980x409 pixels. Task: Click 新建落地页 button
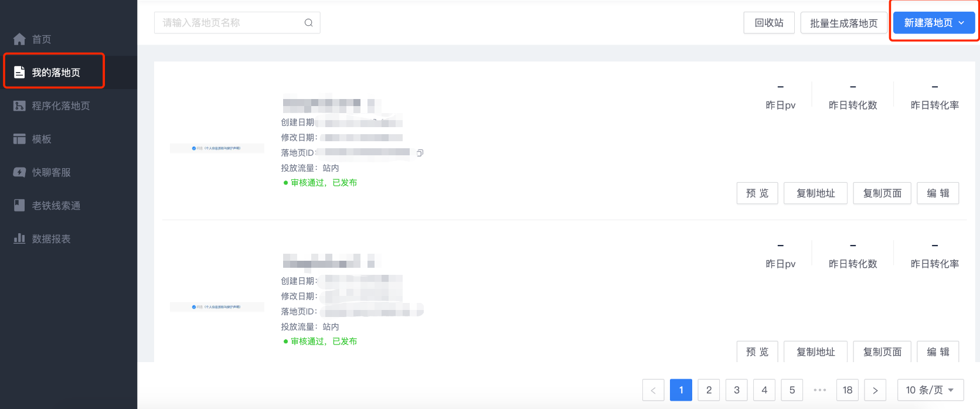[x=934, y=23]
